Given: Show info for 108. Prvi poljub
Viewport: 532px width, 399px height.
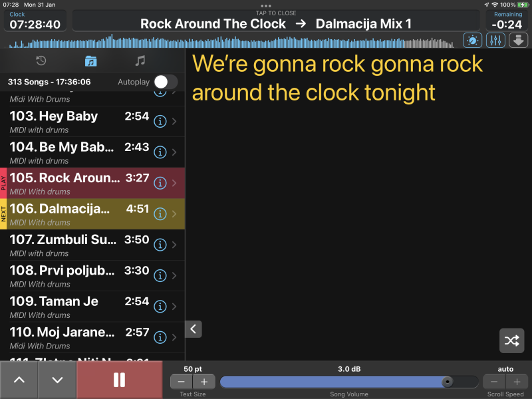Looking at the screenshot, I should 160,275.
